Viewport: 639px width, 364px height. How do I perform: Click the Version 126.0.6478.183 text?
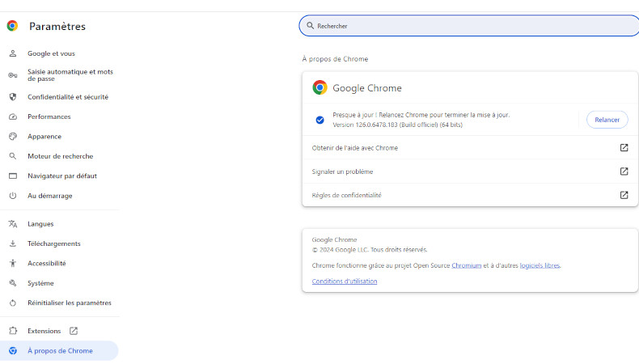click(x=397, y=125)
